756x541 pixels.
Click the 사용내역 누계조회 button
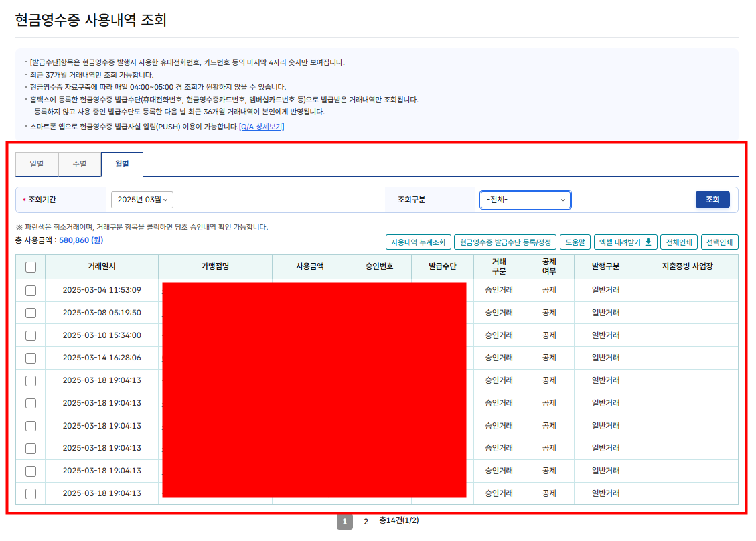point(419,242)
